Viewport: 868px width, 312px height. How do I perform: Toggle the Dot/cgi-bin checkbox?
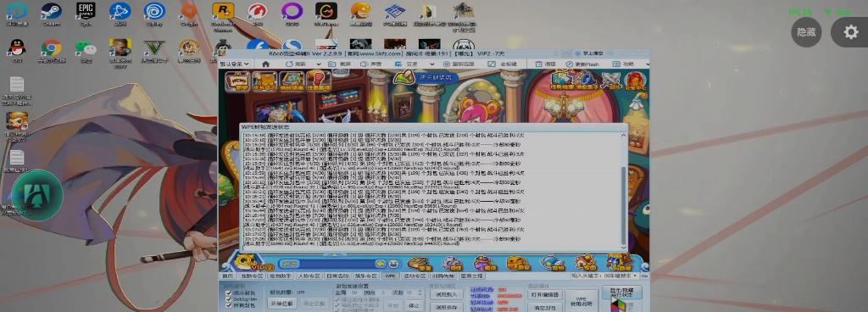click(229, 299)
